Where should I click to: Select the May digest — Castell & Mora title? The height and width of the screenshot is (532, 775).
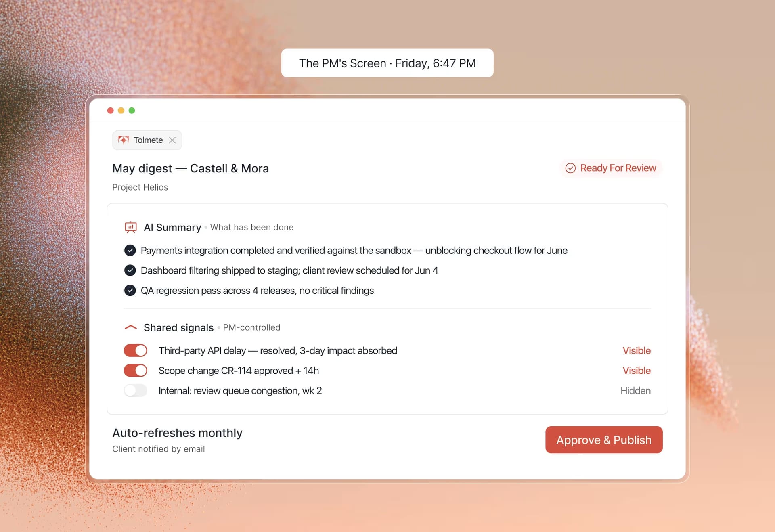click(x=191, y=168)
